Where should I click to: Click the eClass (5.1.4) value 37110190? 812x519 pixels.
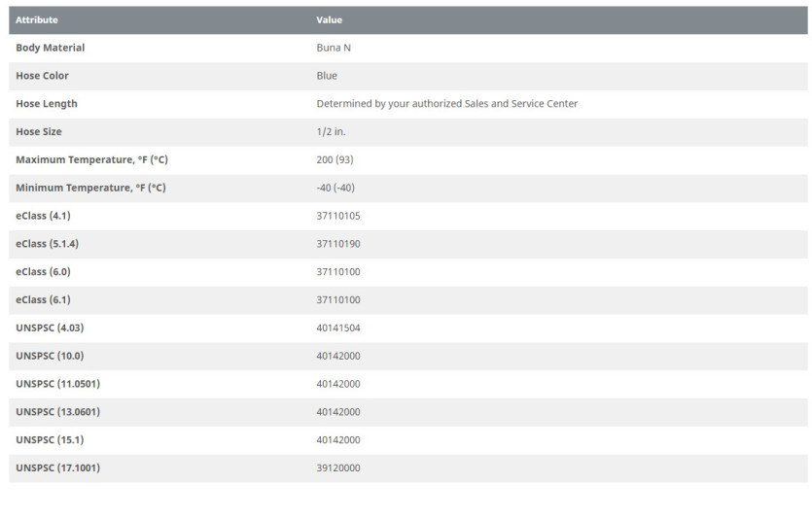338,244
